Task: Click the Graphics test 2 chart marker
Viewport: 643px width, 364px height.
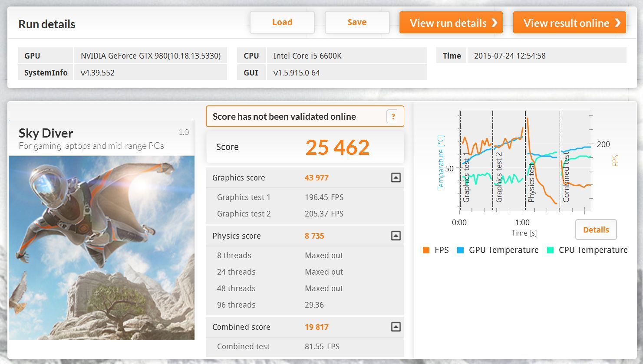Action: click(x=498, y=177)
